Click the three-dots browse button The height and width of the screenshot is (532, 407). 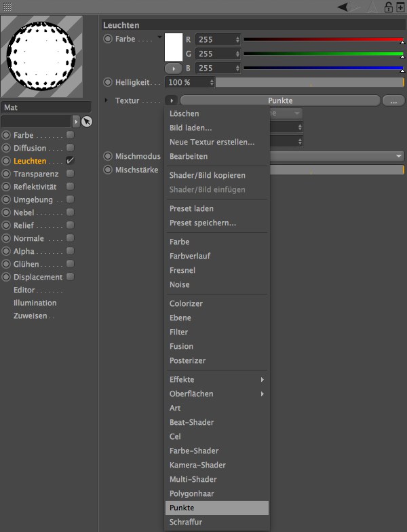pyautogui.click(x=393, y=100)
